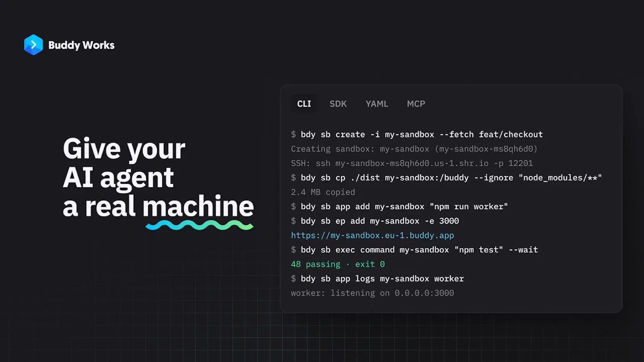Click the 'bdy sb app logs my-sandbox worker' command
Image resolution: width=644 pixels, height=362 pixels.
(377, 279)
